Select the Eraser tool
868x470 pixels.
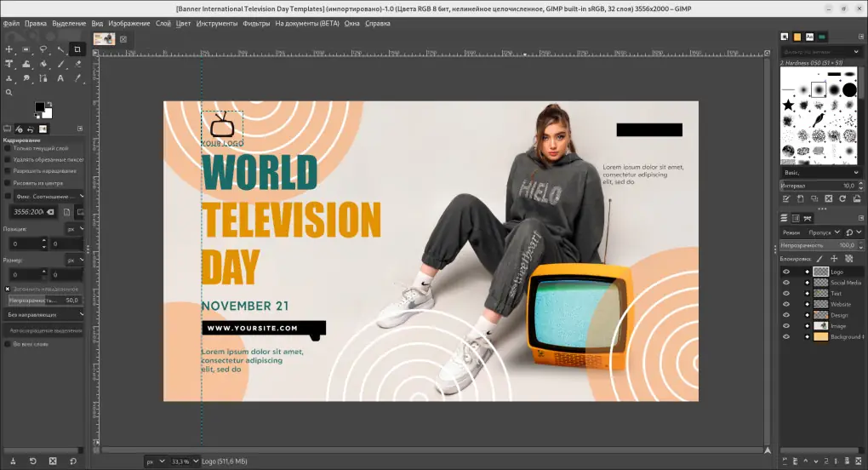click(x=77, y=64)
